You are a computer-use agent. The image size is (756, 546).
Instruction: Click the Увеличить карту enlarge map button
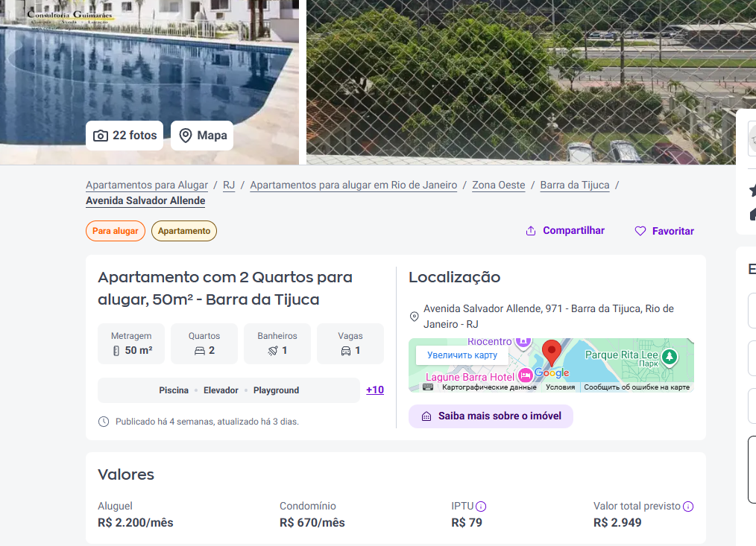(462, 355)
